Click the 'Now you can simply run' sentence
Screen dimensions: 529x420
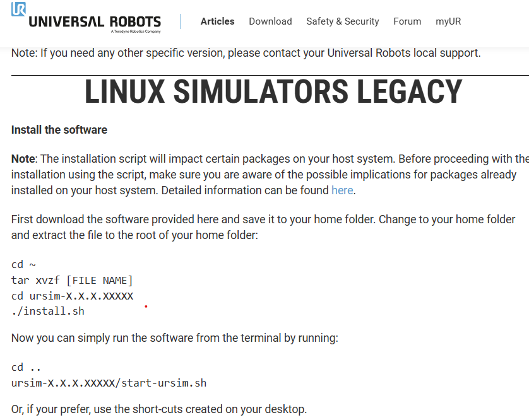coord(174,338)
